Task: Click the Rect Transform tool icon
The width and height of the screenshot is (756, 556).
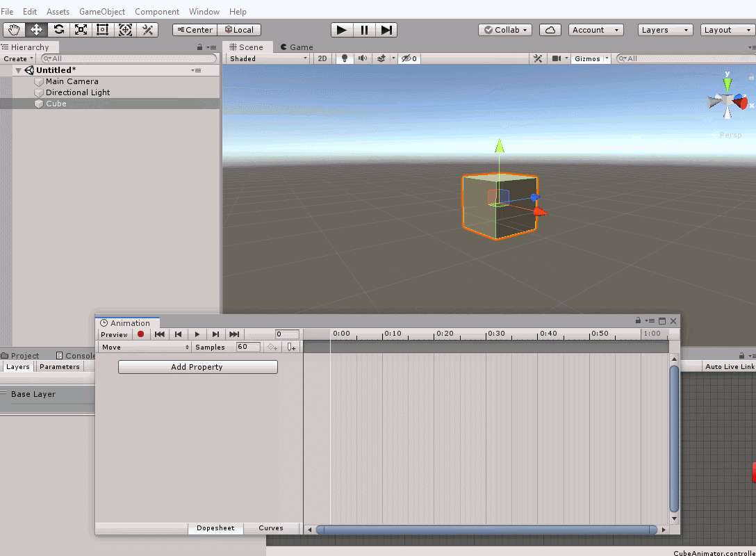Action: pyautogui.click(x=102, y=29)
